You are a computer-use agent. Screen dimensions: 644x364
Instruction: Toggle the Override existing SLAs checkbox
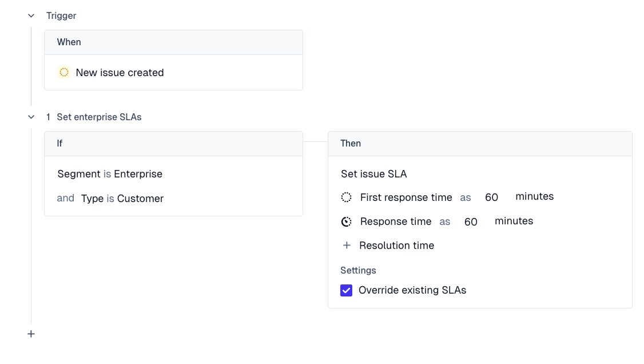click(x=347, y=291)
